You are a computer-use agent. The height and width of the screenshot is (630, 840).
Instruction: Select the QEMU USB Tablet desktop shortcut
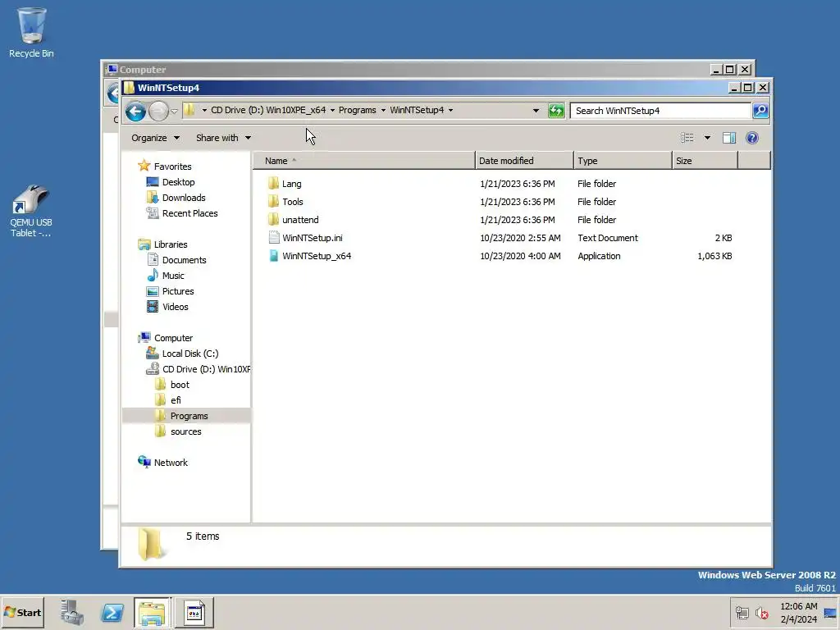(x=31, y=211)
